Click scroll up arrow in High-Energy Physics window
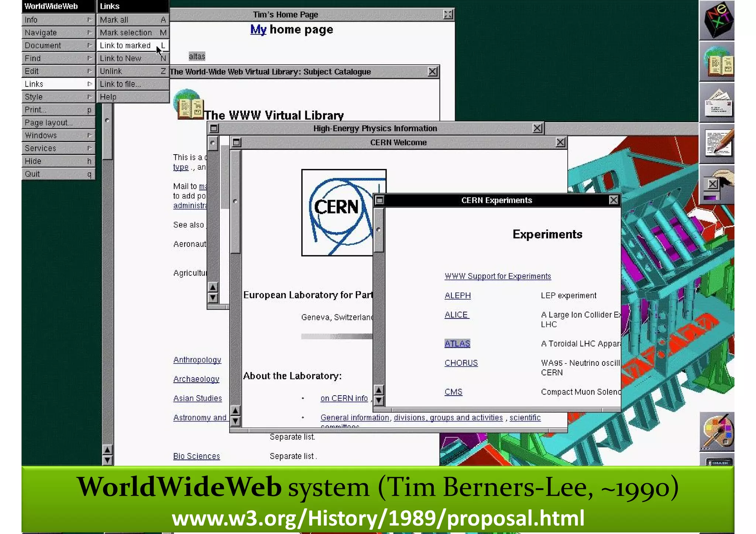This screenshot has width=756, height=534. point(213,287)
